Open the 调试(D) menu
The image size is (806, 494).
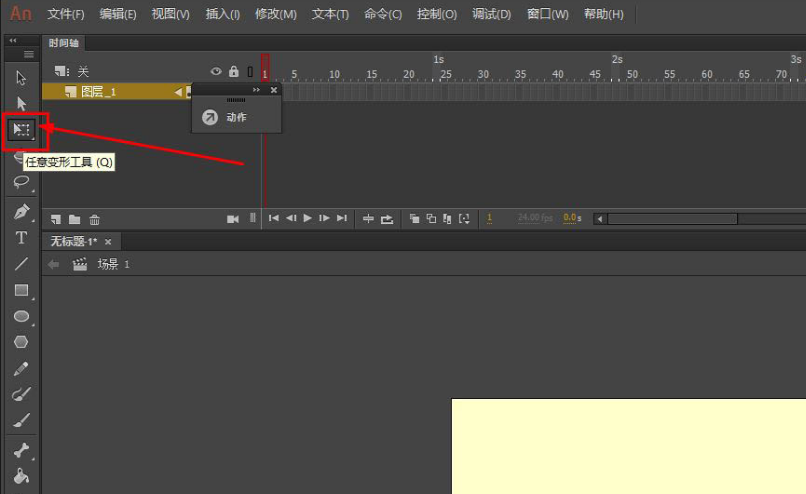tap(491, 14)
